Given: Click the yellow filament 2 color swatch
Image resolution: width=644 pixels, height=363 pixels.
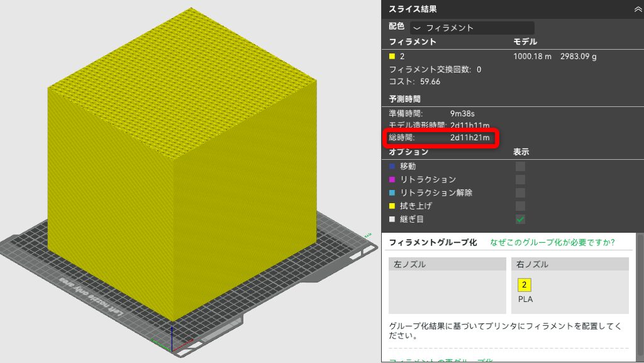Looking at the screenshot, I should (x=392, y=56).
